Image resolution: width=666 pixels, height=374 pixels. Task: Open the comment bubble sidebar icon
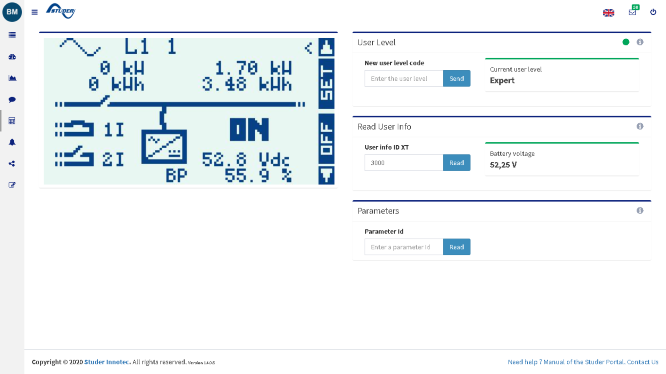click(12, 99)
